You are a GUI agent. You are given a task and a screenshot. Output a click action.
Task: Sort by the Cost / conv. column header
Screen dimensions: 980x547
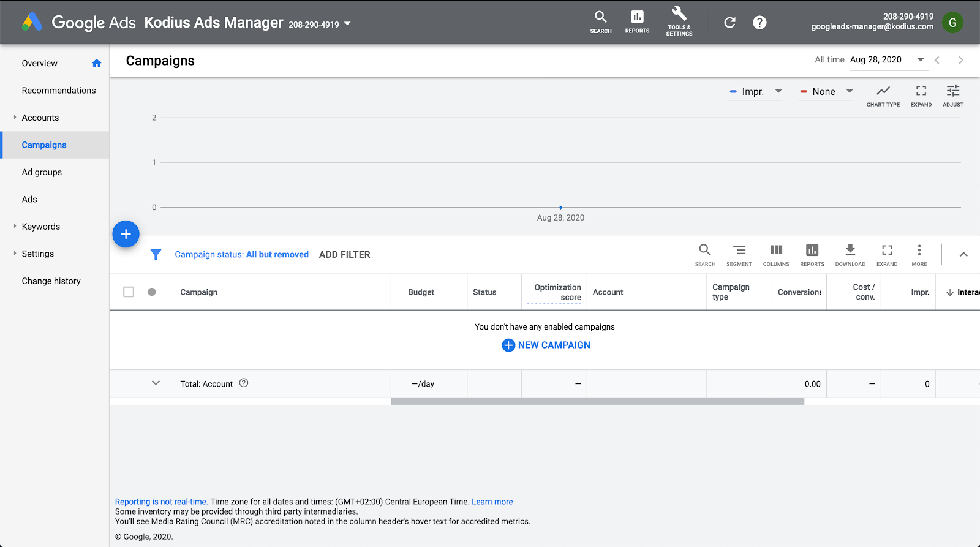pos(864,292)
